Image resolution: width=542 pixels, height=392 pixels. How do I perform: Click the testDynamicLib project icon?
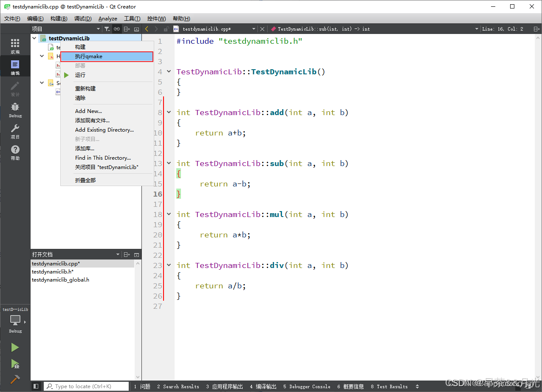click(x=43, y=38)
